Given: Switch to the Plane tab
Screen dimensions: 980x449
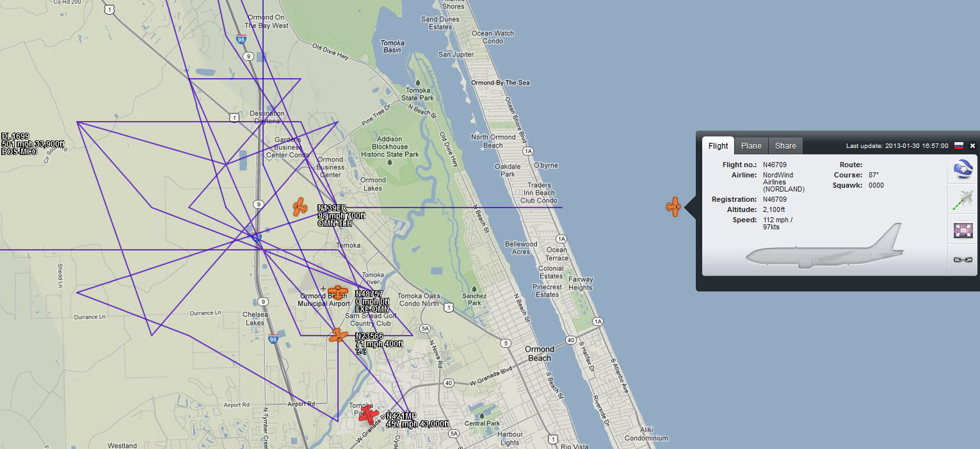Looking at the screenshot, I should pyautogui.click(x=751, y=146).
